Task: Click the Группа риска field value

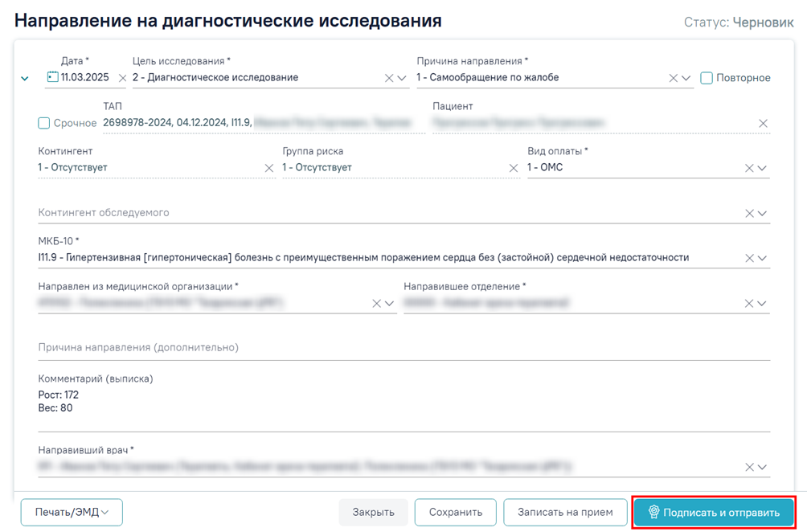Action: pyautogui.click(x=317, y=168)
